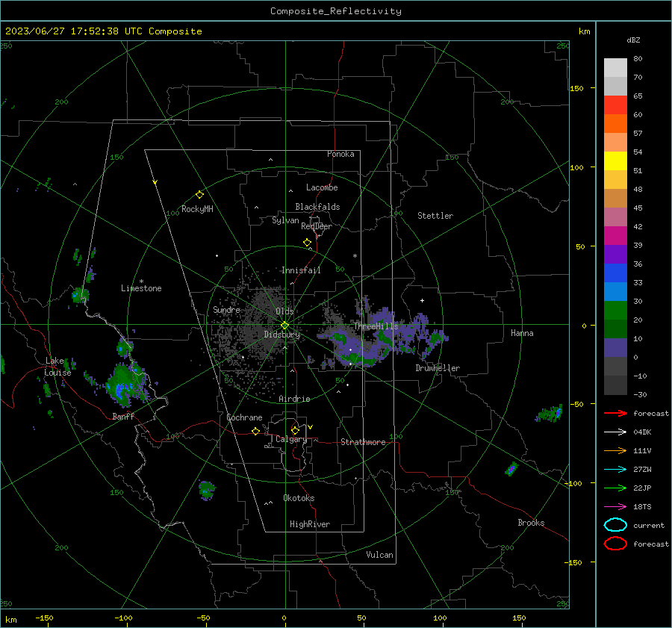Click the Hanna label
Viewport: 672px width, 628px height.
tap(522, 333)
